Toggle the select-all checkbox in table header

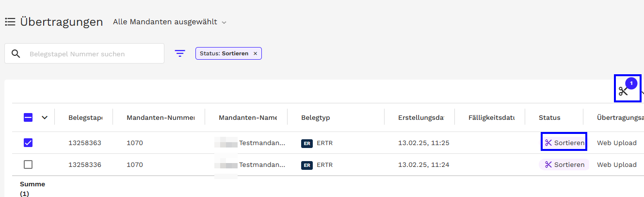28,117
